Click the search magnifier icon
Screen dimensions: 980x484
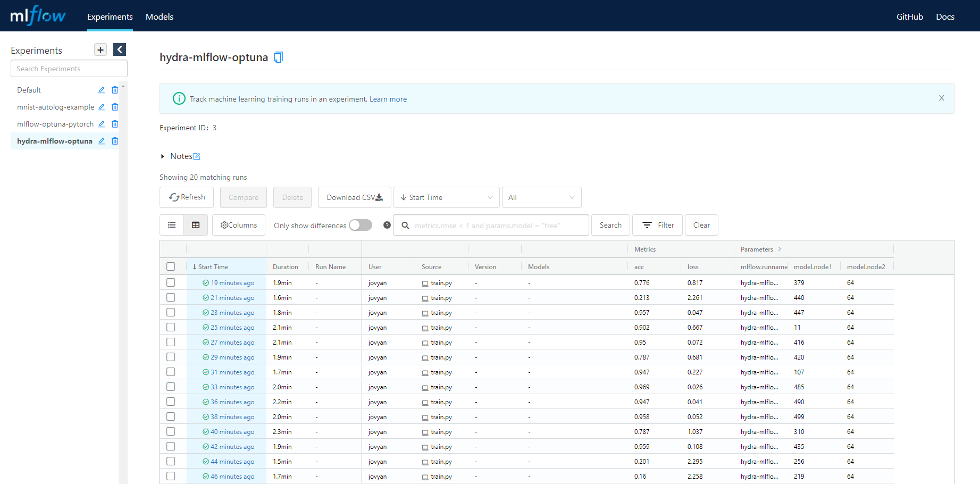click(405, 226)
